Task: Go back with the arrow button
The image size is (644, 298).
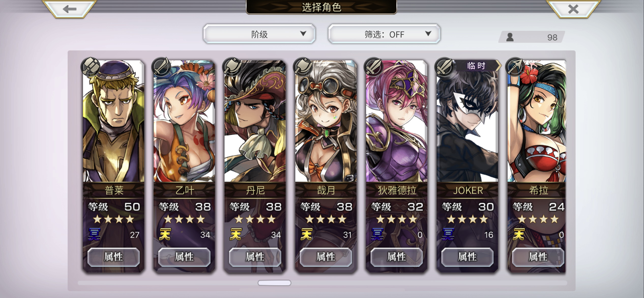Action: tap(69, 9)
